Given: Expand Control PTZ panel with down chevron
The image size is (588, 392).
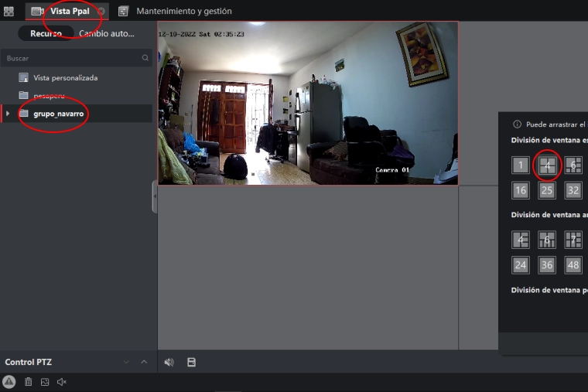Looking at the screenshot, I should coord(127,362).
